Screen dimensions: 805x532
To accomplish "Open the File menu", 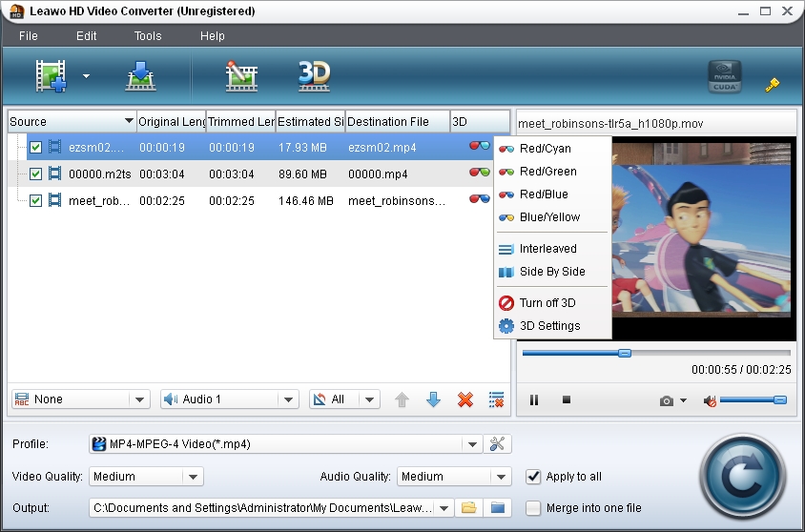I will click(29, 36).
